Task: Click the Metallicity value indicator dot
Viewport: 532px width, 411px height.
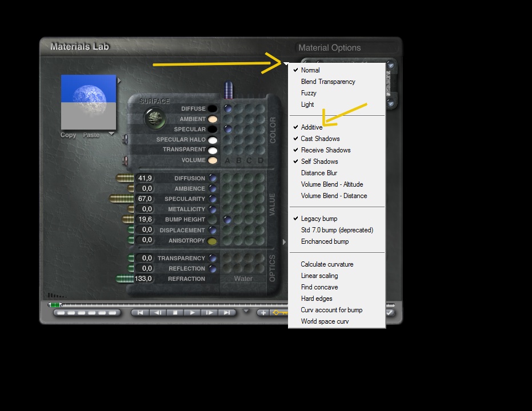Action: tap(213, 209)
